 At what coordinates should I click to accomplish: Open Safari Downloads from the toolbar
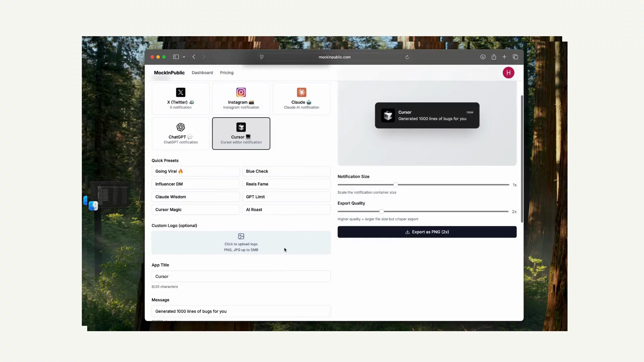click(483, 57)
